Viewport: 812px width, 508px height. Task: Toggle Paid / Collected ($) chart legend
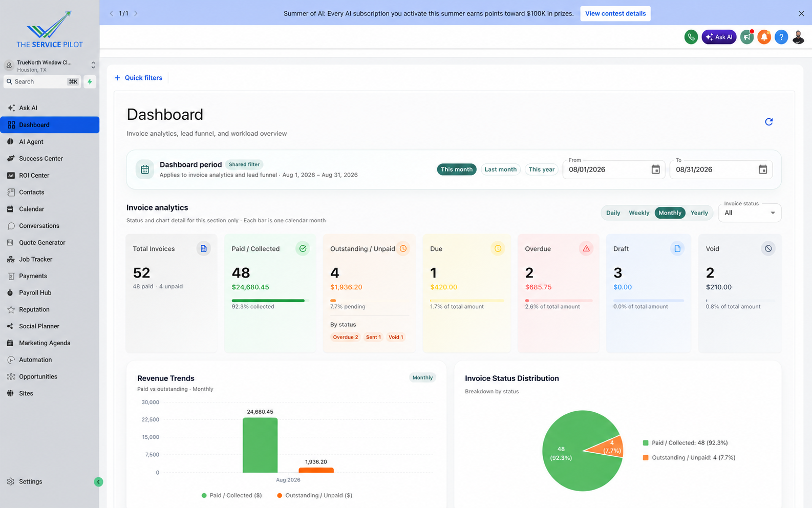(x=231, y=496)
